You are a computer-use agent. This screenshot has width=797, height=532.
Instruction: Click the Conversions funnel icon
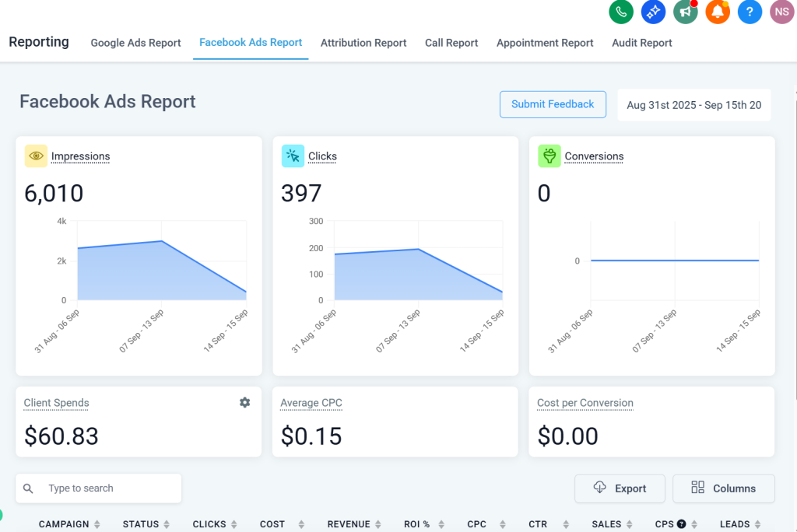coord(549,156)
